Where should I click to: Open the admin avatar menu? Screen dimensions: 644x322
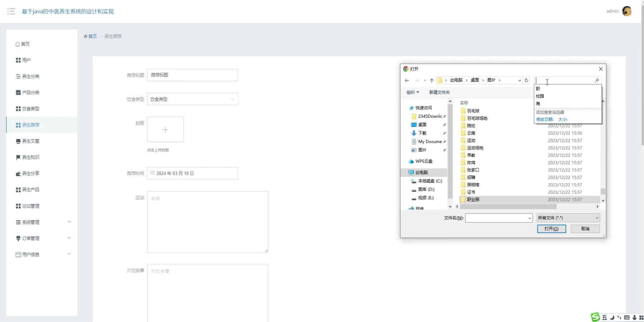point(626,11)
